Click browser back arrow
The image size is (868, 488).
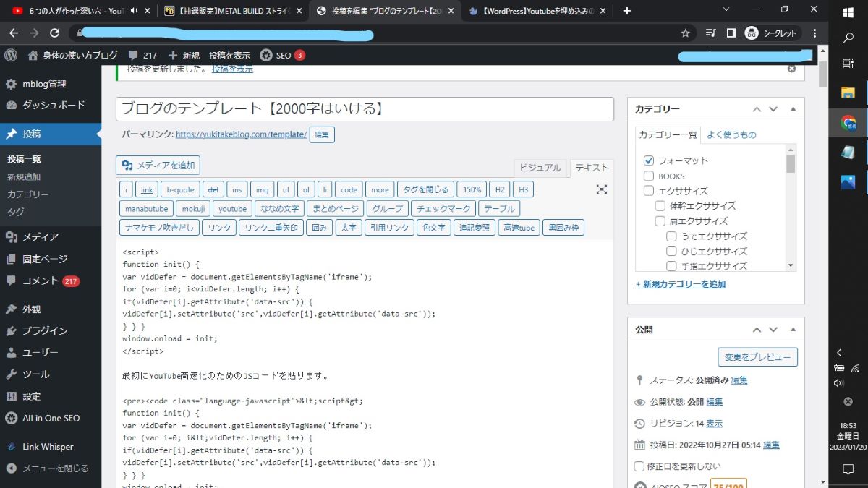(14, 33)
